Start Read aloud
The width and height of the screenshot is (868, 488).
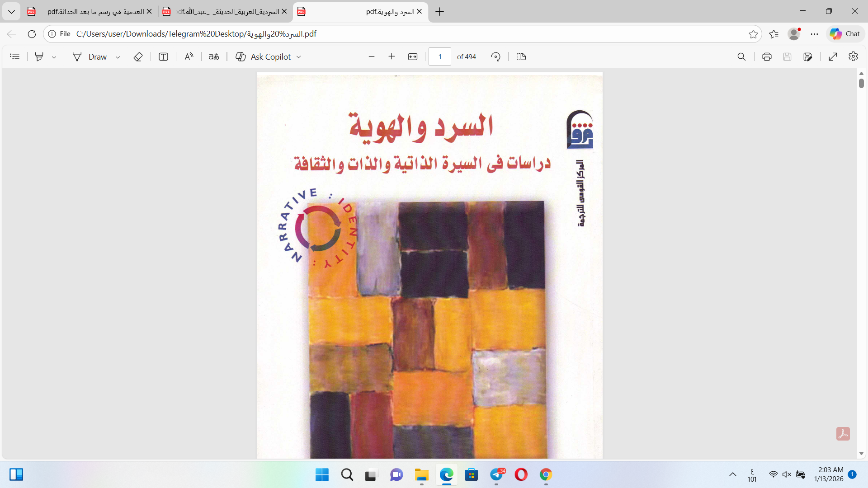click(x=189, y=56)
